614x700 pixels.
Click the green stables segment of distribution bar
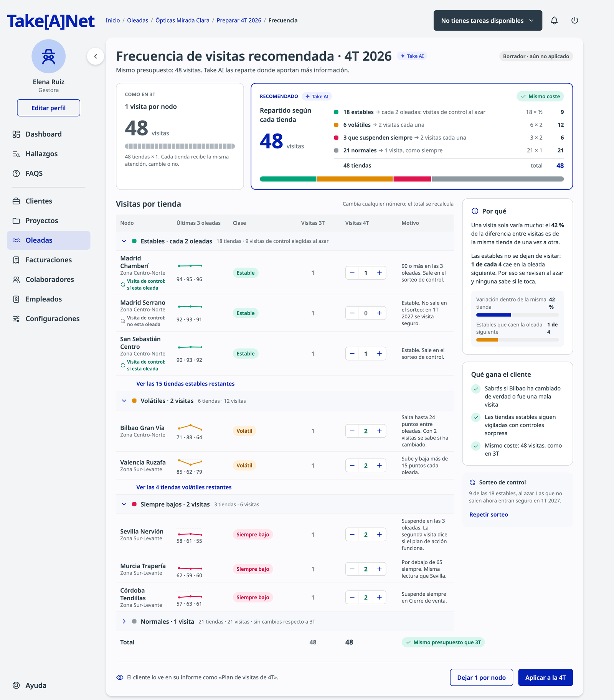point(288,179)
